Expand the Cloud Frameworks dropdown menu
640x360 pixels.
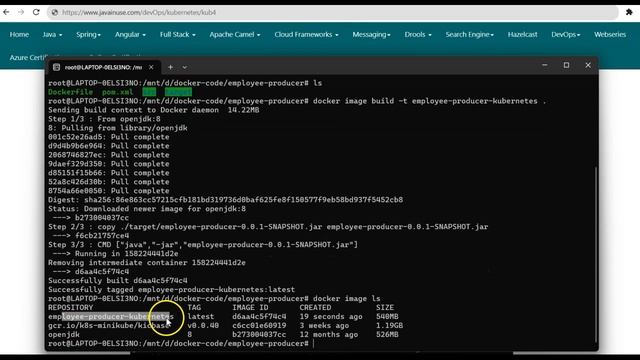(x=307, y=35)
